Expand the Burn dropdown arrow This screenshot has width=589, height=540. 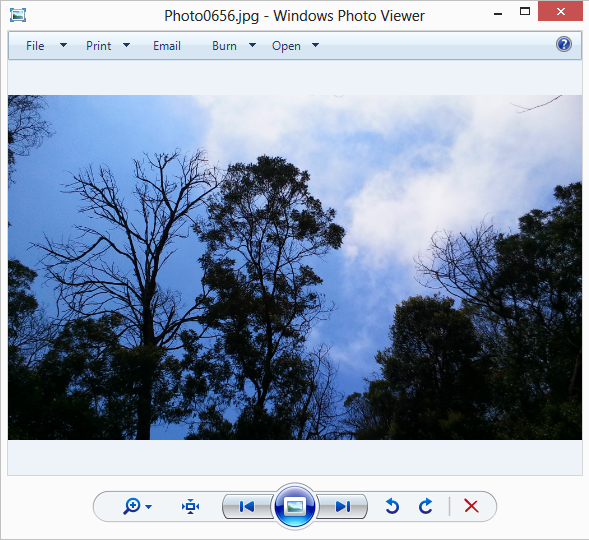(252, 45)
